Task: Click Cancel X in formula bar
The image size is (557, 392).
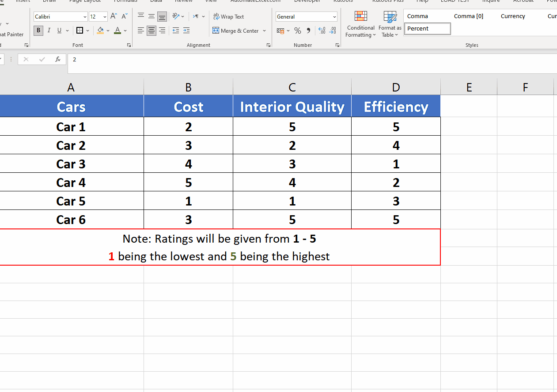Action: point(26,59)
